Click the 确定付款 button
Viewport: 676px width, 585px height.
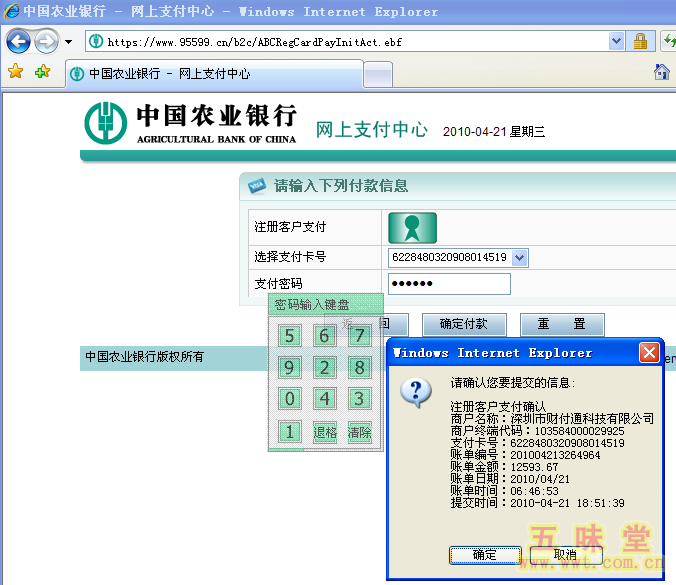coord(463,324)
